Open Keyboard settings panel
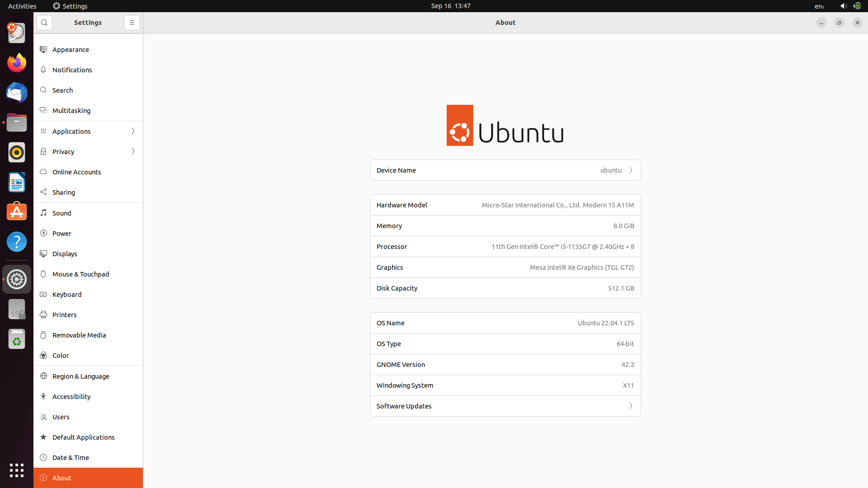Image resolution: width=868 pixels, height=488 pixels. [88, 294]
